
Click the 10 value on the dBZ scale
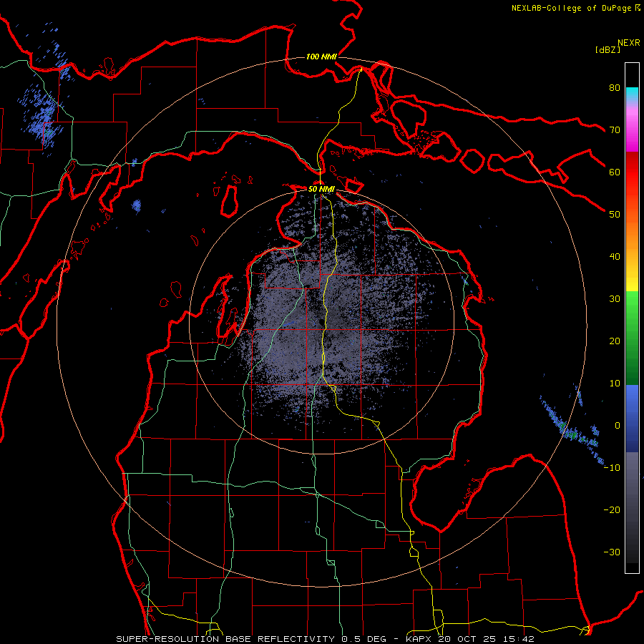click(x=615, y=384)
